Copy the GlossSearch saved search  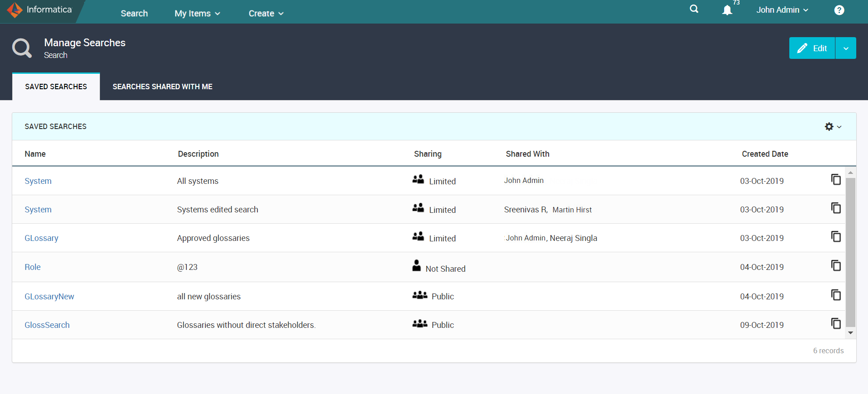836,323
